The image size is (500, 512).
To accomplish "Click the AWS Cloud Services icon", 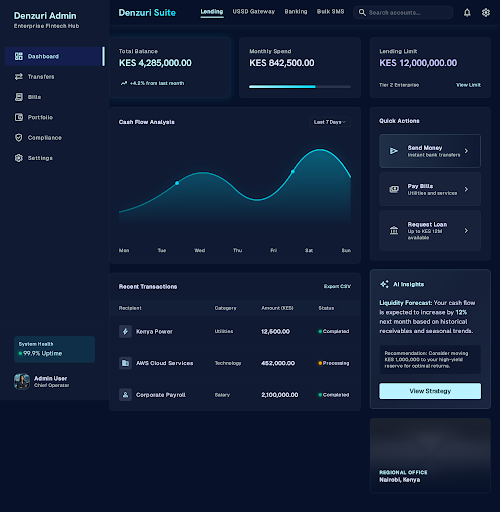I will 125,363.
